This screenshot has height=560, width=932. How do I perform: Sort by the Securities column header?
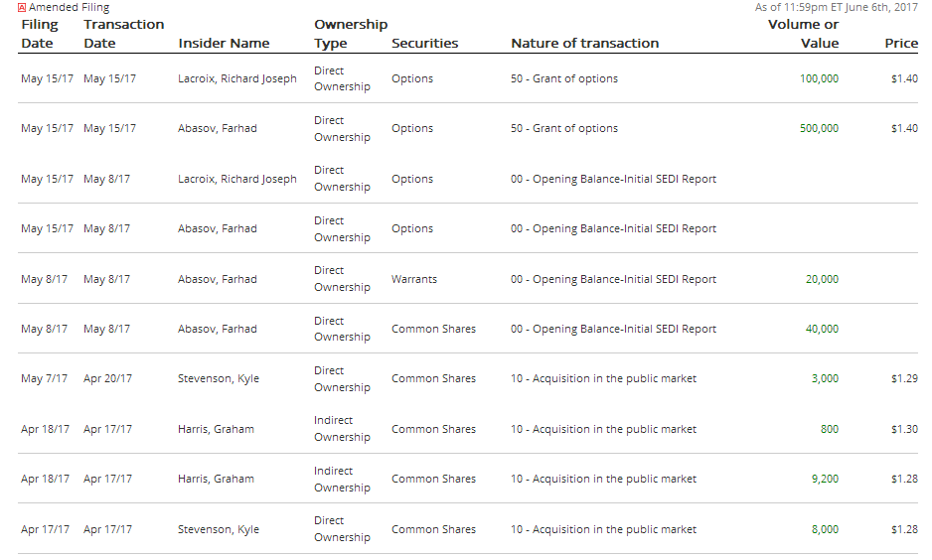coord(424,43)
